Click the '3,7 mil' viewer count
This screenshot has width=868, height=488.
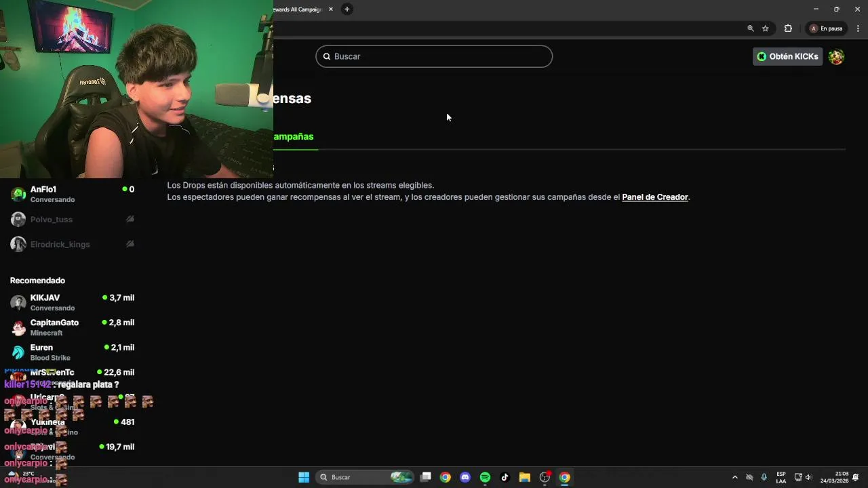click(122, 298)
